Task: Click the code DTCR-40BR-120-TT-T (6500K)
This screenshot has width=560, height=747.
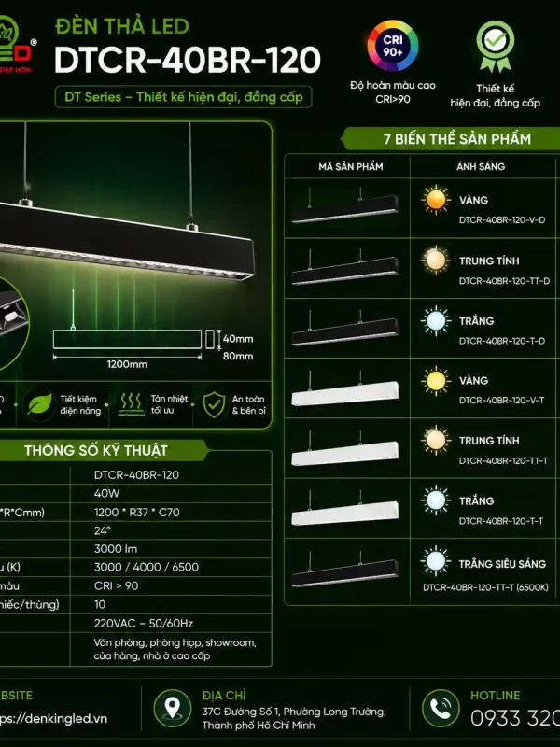Action: pyautogui.click(x=485, y=587)
